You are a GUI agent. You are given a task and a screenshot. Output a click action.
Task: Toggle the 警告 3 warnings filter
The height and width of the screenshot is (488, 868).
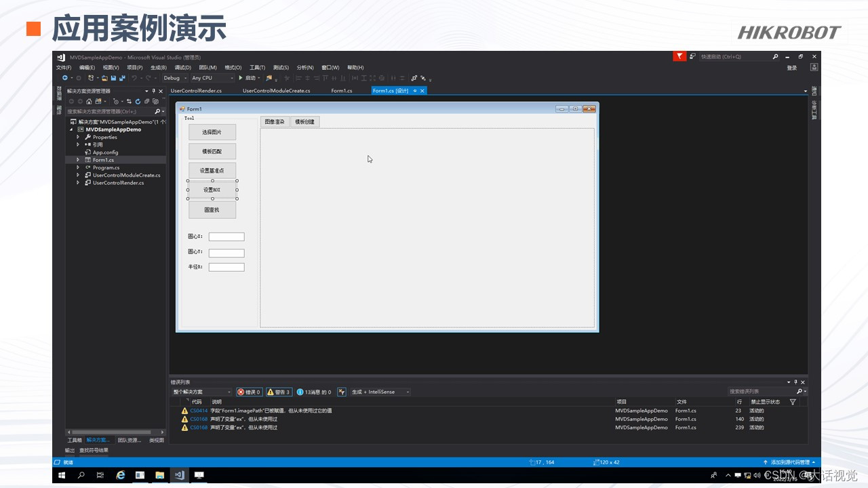click(279, 392)
